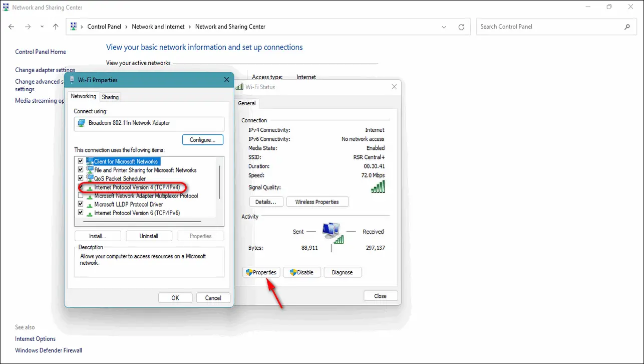Click the Broadcom 802.11n Network Adapter field

coord(149,123)
